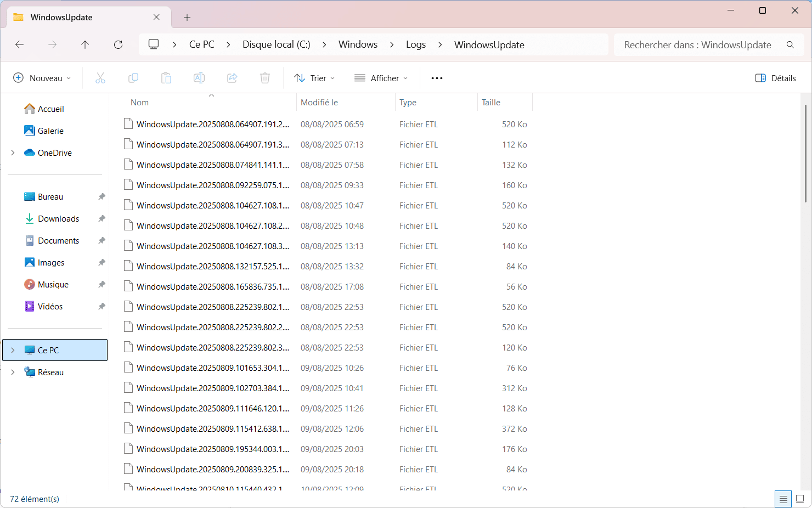The height and width of the screenshot is (508, 812).
Task: Expand the Ce PC tree node
Action: click(x=13, y=350)
